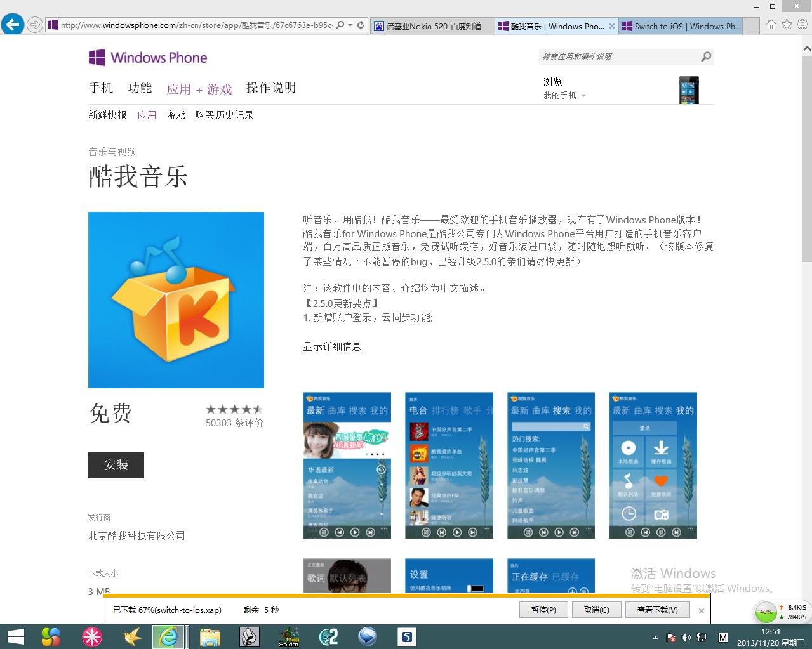This screenshot has height=649, width=812.
Task: Go to 游戏 sub-navigation link
Action: pos(176,115)
